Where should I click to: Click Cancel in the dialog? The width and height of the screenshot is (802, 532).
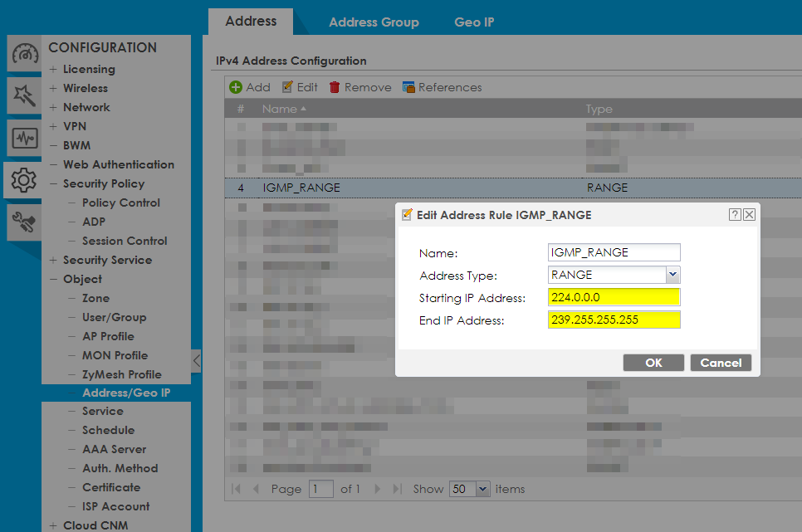[x=721, y=363]
